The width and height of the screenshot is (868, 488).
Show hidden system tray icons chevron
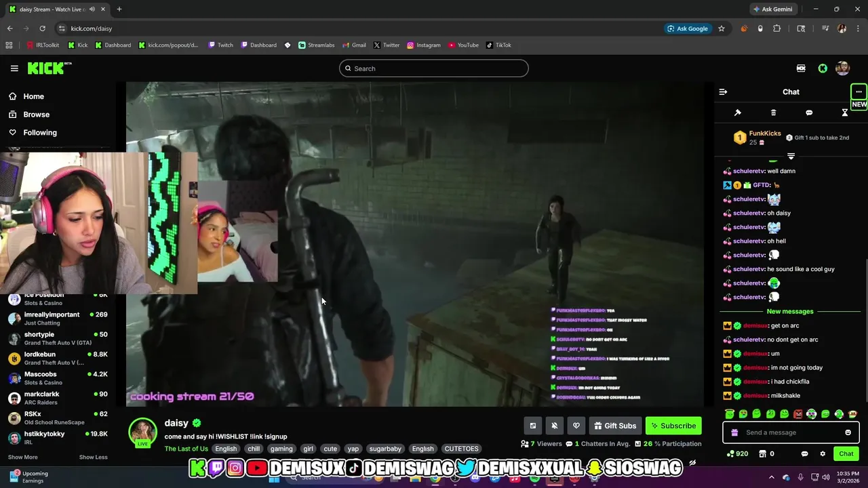pos(771,477)
